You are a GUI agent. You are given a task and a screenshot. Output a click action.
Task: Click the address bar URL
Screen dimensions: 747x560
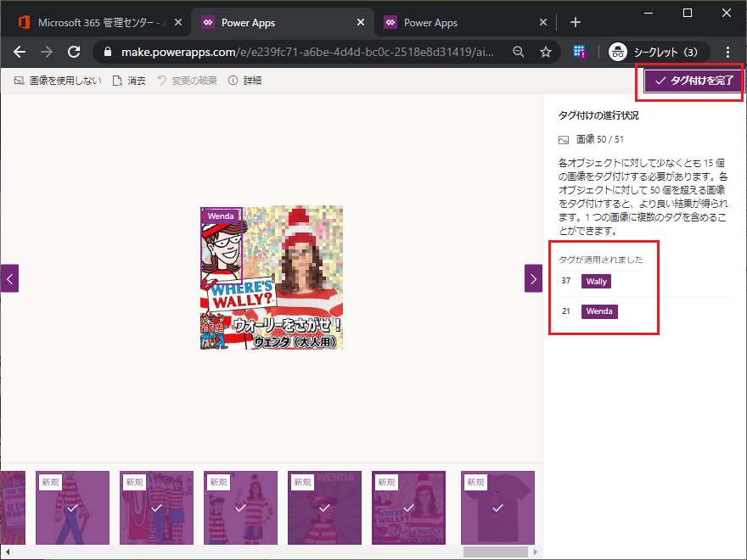click(x=307, y=52)
